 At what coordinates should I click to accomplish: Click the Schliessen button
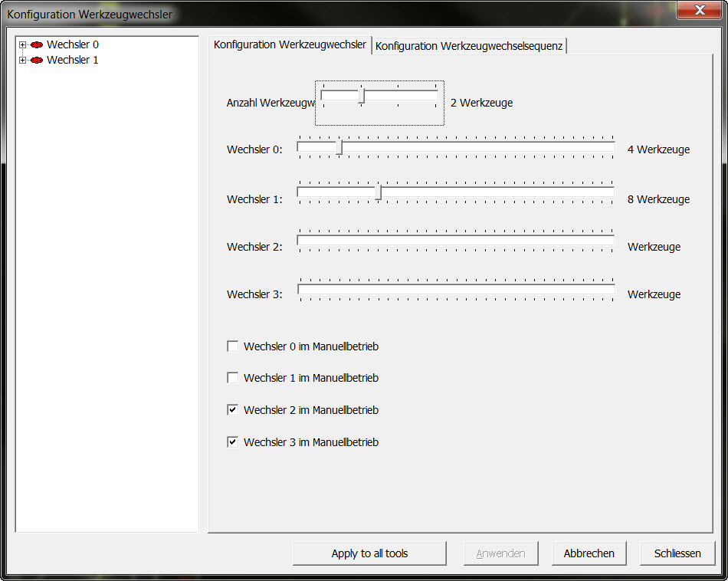click(677, 553)
